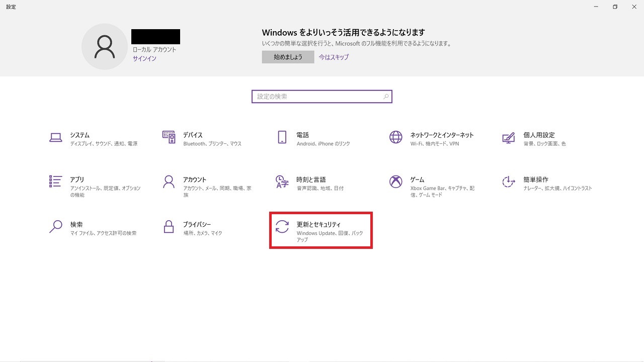Select the 個人用設定 category title
This screenshot has height=362, width=644.
point(539,135)
